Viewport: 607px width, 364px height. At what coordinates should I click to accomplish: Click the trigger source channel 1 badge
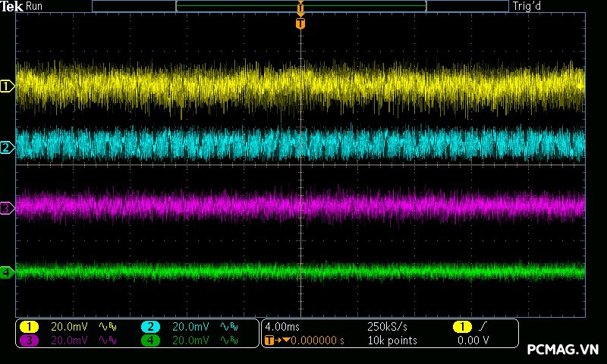pyautogui.click(x=461, y=327)
